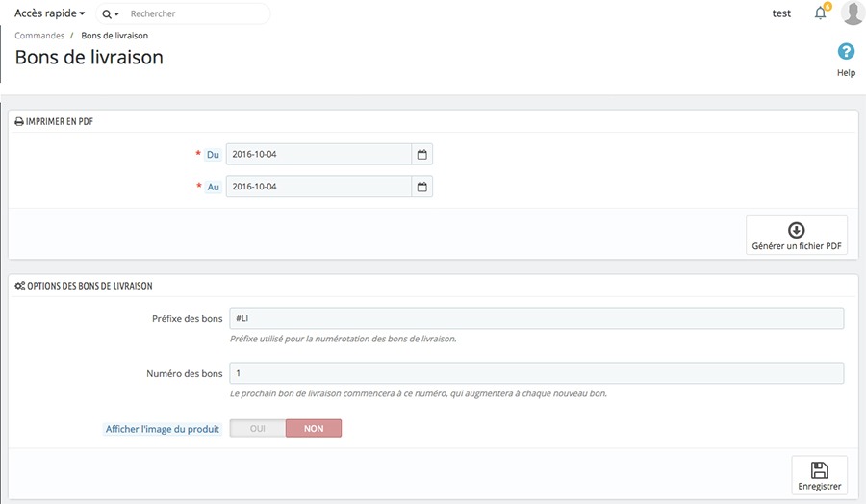This screenshot has height=504, width=866.
Task: Expand the search scope dropdown arrow
Action: tap(116, 14)
